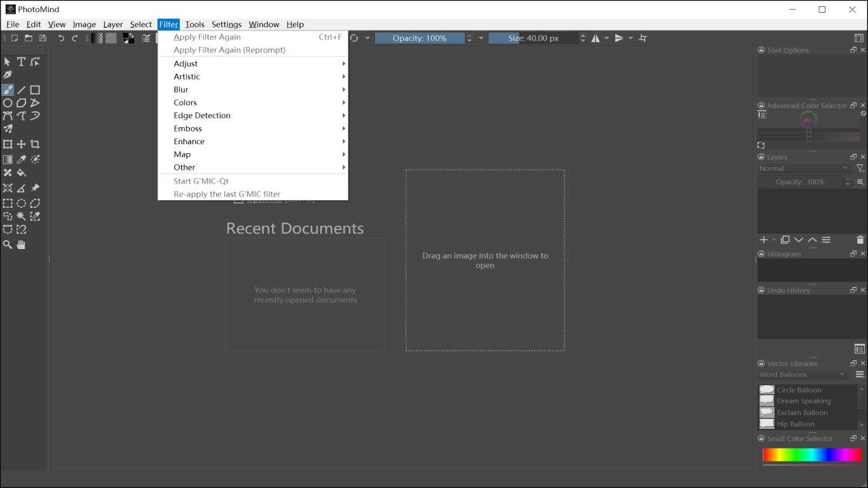Pick the Fill bucket tool
The height and width of the screenshot is (488, 868).
coord(20,173)
